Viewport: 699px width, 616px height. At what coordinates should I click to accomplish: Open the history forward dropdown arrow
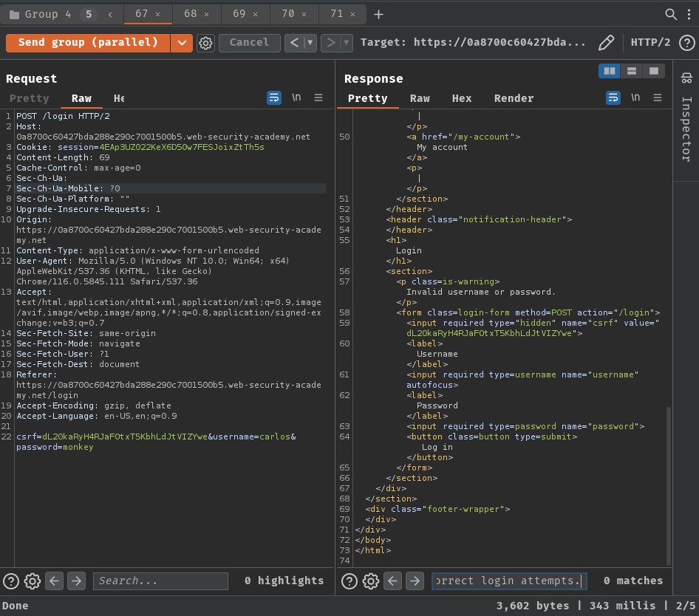coord(346,43)
